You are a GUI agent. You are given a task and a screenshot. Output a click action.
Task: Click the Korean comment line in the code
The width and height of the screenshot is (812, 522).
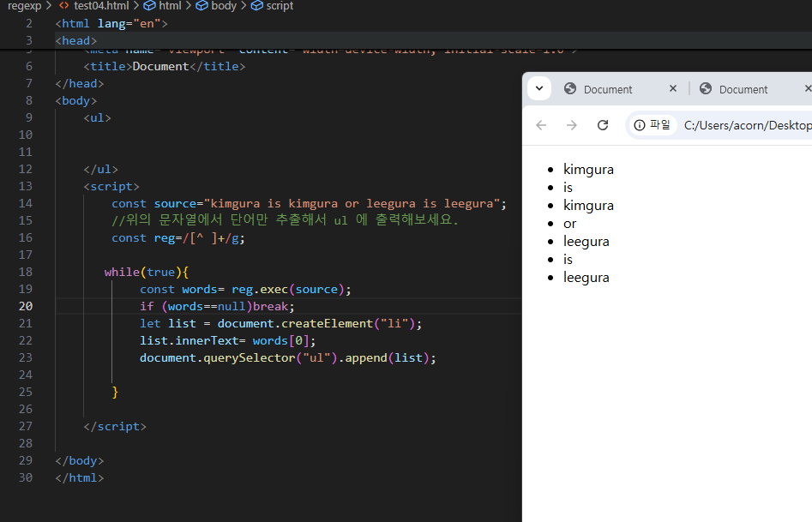286,220
